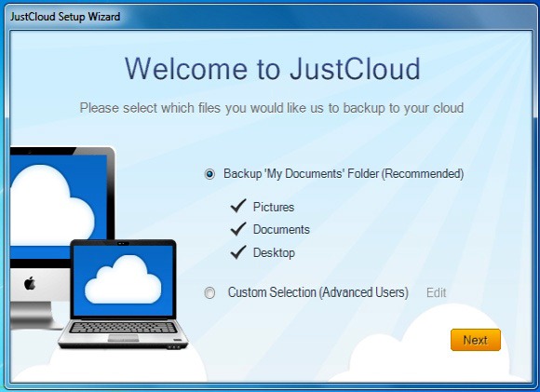Click the JustCloud Setup Wizard title bar
This screenshot has width=540, height=392.
pyautogui.click(x=270, y=16)
